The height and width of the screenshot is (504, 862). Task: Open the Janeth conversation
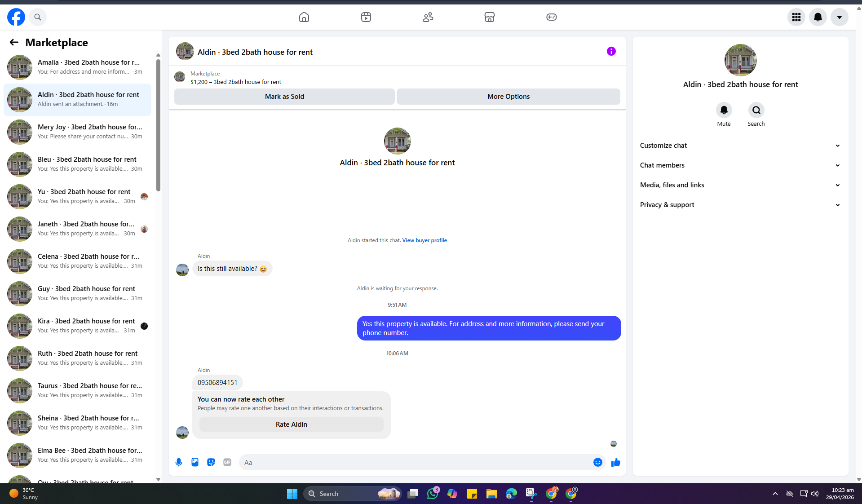click(77, 229)
